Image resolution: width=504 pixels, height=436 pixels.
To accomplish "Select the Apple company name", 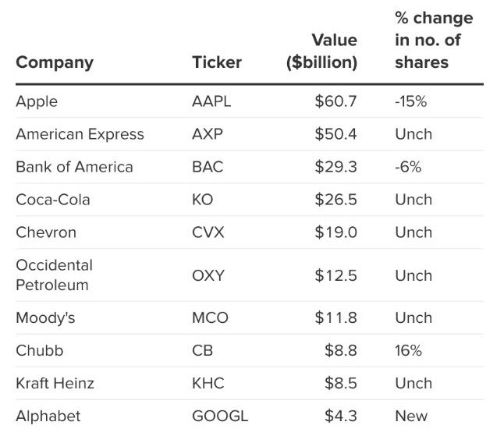I will pos(37,101).
